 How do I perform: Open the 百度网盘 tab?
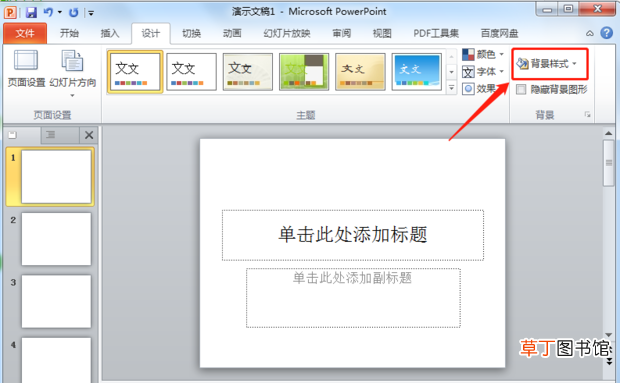pyautogui.click(x=499, y=34)
